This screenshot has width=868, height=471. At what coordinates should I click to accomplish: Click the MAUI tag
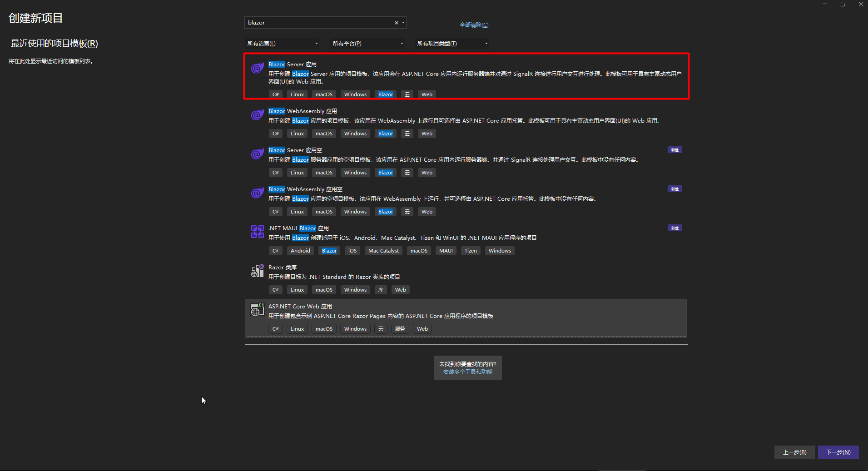tap(446, 251)
